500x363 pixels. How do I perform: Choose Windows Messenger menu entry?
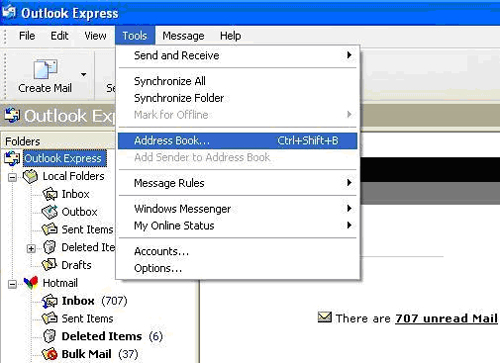238,209
